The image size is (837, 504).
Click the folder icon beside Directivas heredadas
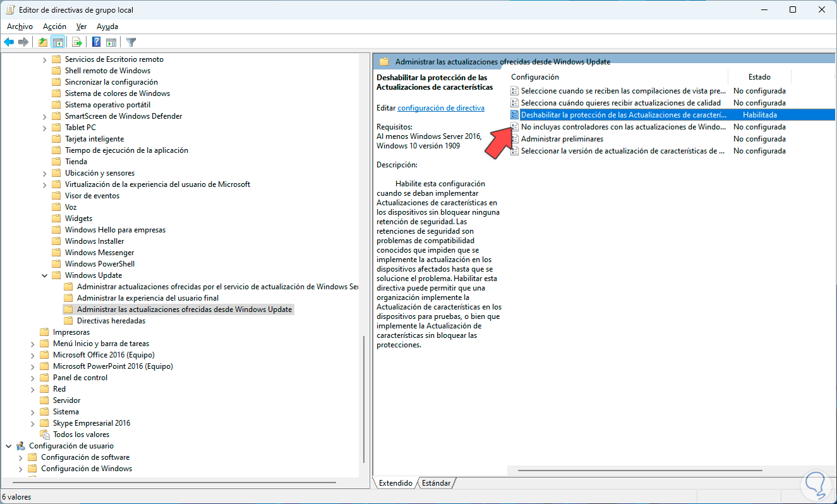pyautogui.click(x=68, y=321)
